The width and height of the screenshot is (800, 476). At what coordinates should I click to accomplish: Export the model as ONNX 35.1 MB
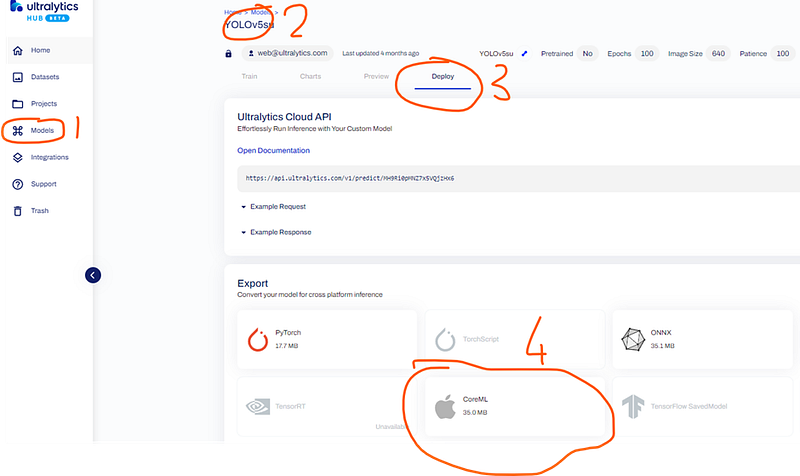coord(703,339)
